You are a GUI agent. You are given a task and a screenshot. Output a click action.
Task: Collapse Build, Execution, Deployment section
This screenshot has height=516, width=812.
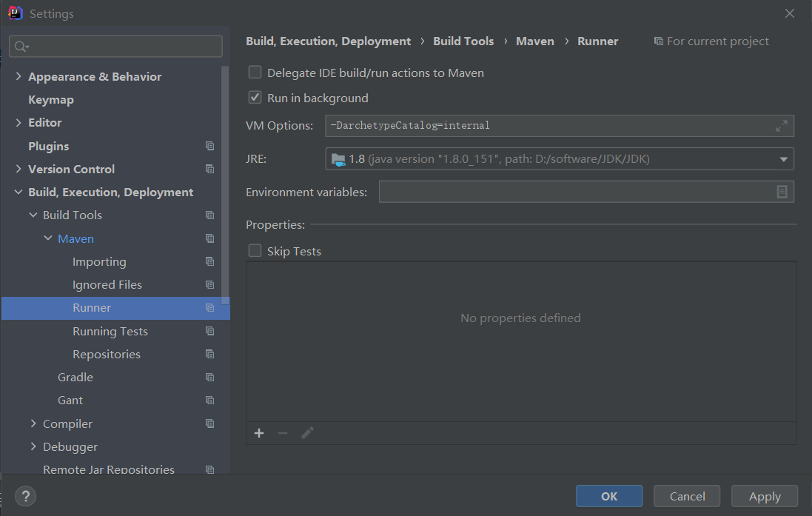19,192
